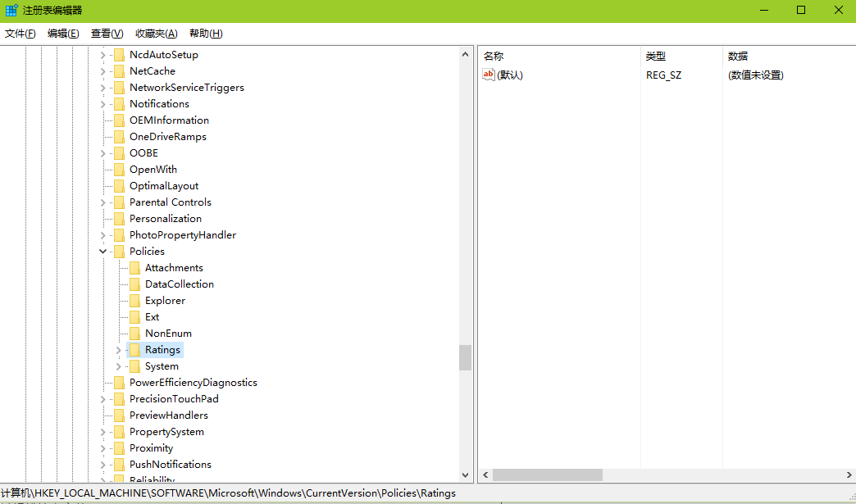Click the PushNotifications folder icon

(x=119, y=465)
